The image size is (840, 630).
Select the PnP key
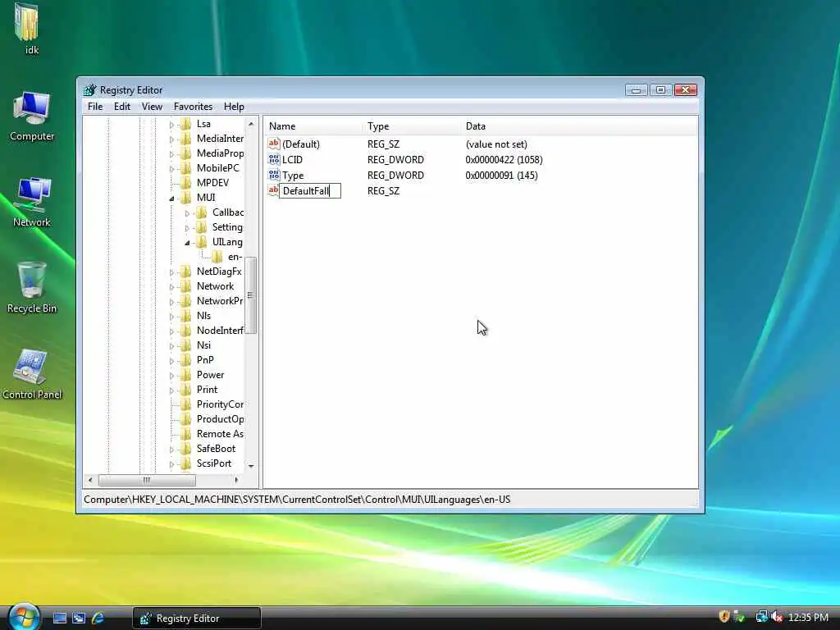(205, 360)
